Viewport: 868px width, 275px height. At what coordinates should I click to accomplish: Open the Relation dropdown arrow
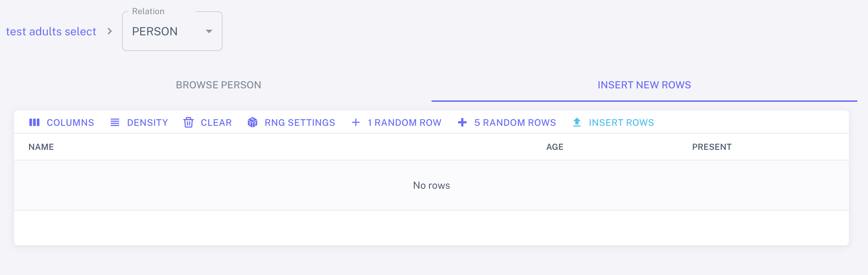coord(209,31)
